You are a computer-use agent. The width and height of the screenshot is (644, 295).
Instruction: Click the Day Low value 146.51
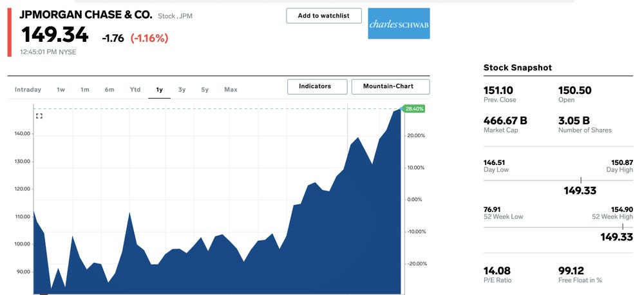click(x=494, y=163)
